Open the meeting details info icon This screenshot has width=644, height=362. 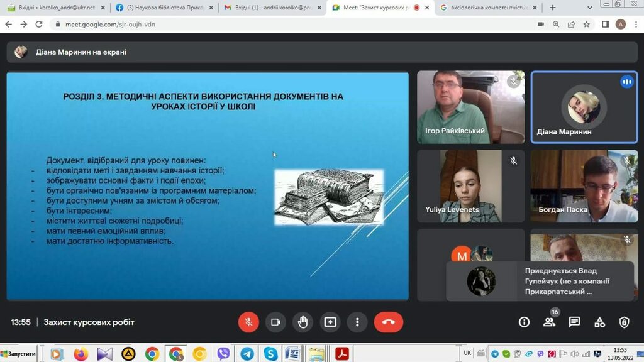(524, 322)
